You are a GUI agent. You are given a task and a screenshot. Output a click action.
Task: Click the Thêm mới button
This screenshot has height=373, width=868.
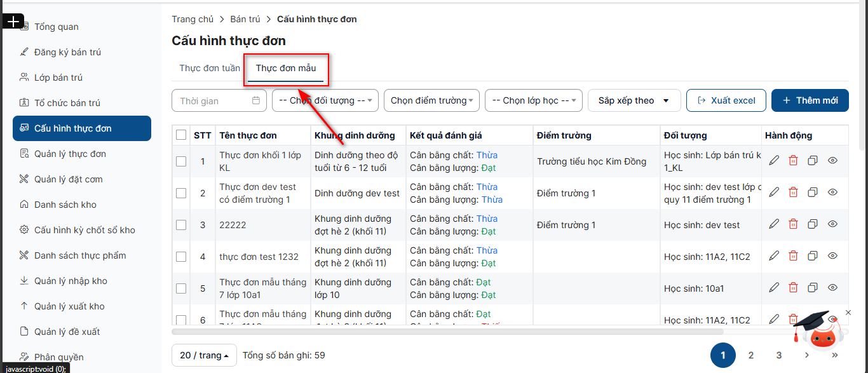tap(810, 100)
